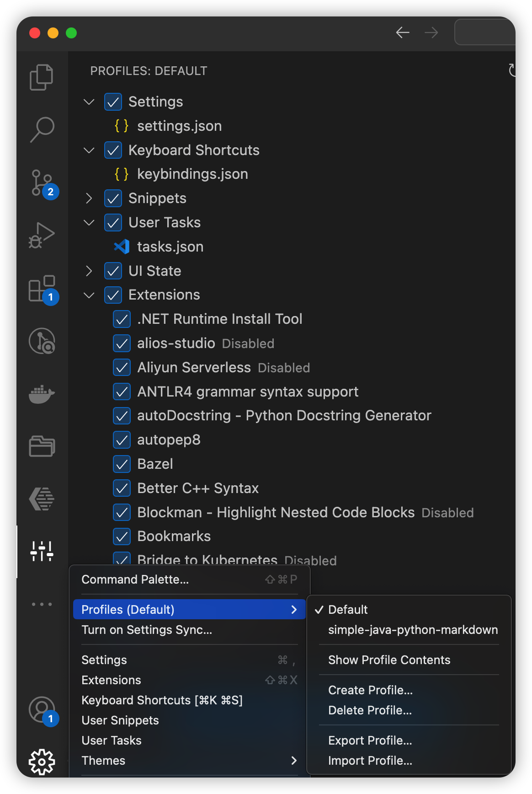Open the Extensions view icon
532x794 pixels.
42,289
